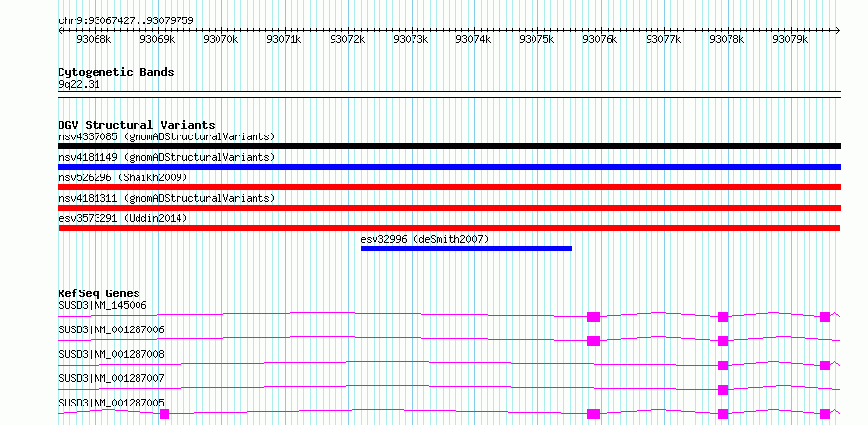The image size is (868, 425).
Task: Click the short blue bar of esv32996
Action: tap(466, 249)
